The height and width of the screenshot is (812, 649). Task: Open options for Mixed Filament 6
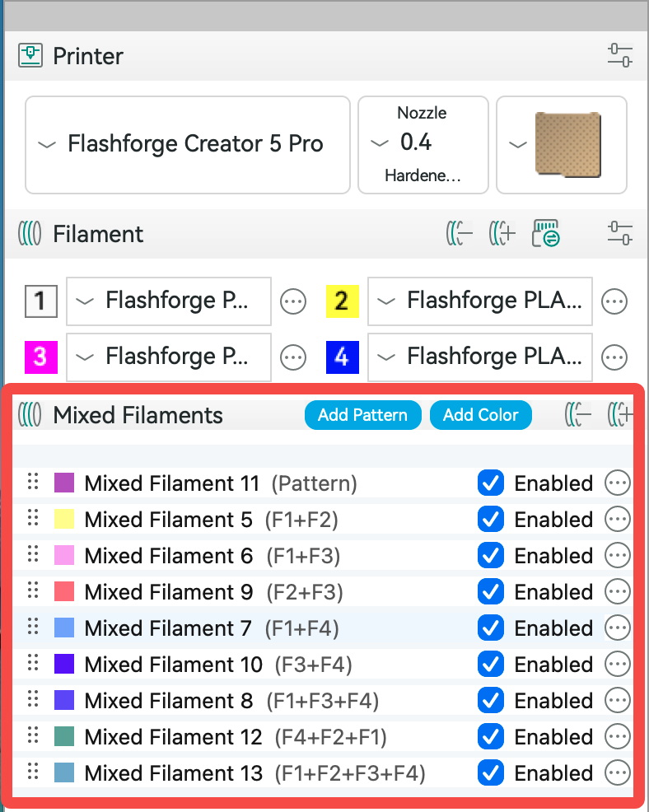coord(618,556)
